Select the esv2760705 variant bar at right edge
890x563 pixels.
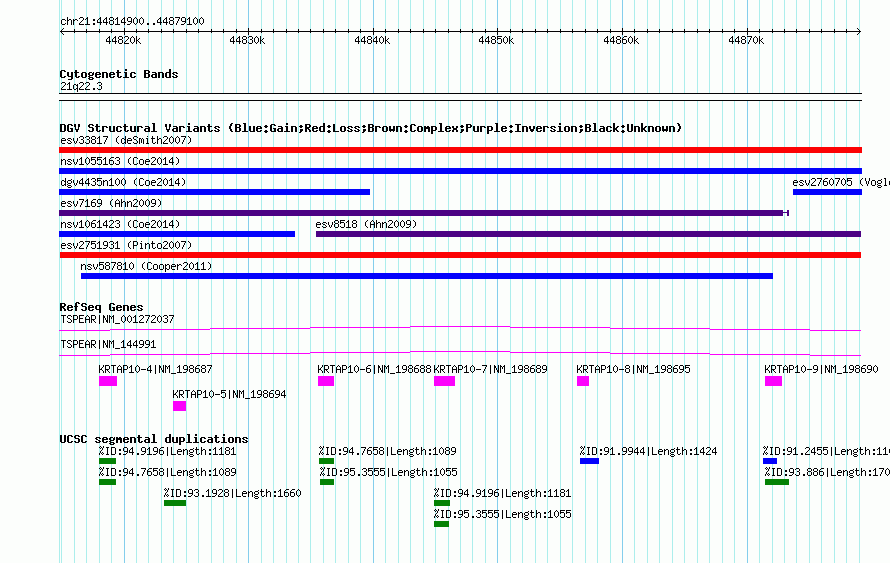828,192
